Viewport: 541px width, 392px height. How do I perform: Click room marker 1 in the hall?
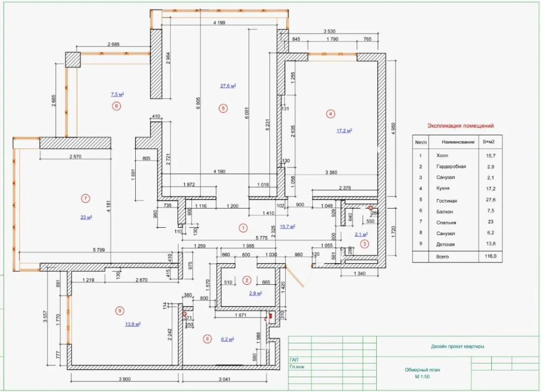click(x=243, y=228)
